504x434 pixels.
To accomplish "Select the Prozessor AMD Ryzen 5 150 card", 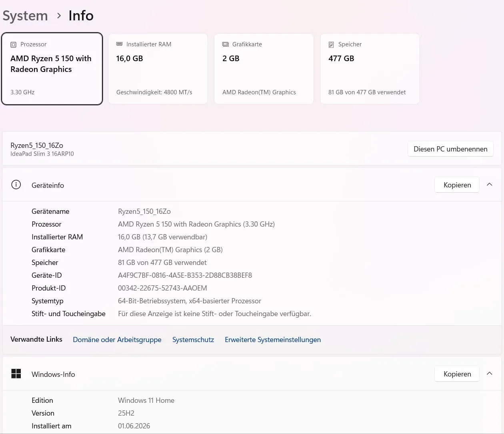I will [x=52, y=69].
